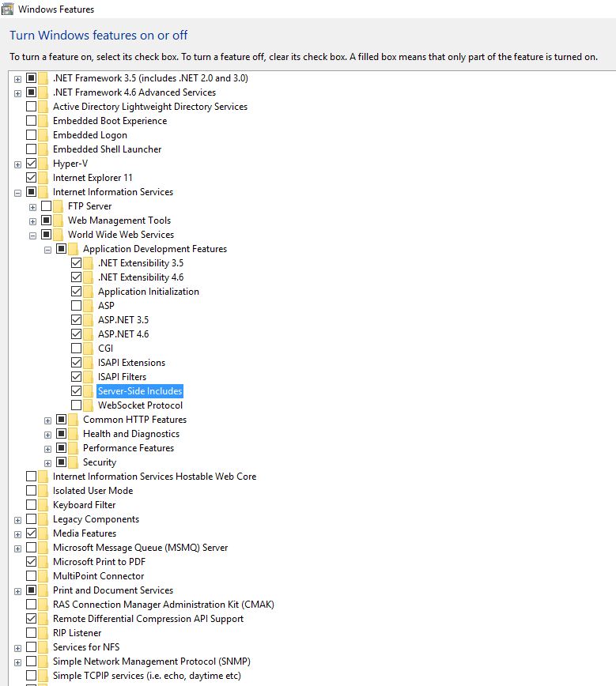Image resolution: width=616 pixels, height=686 pixels.
Task: Expand Print and Document Services node
Action: pos(17,591)
